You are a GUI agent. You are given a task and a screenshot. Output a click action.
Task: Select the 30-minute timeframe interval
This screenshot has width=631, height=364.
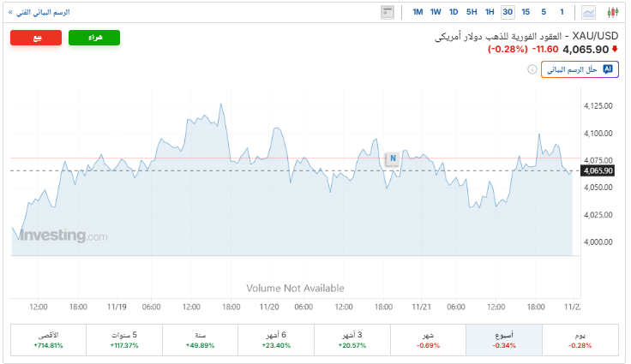tap(508, 12)
